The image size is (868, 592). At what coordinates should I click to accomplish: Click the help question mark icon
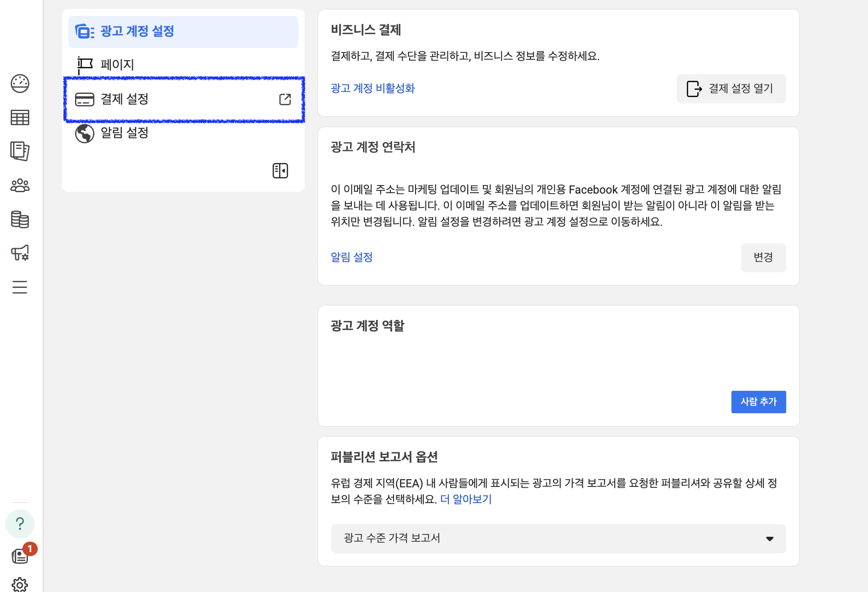[20, 524]
